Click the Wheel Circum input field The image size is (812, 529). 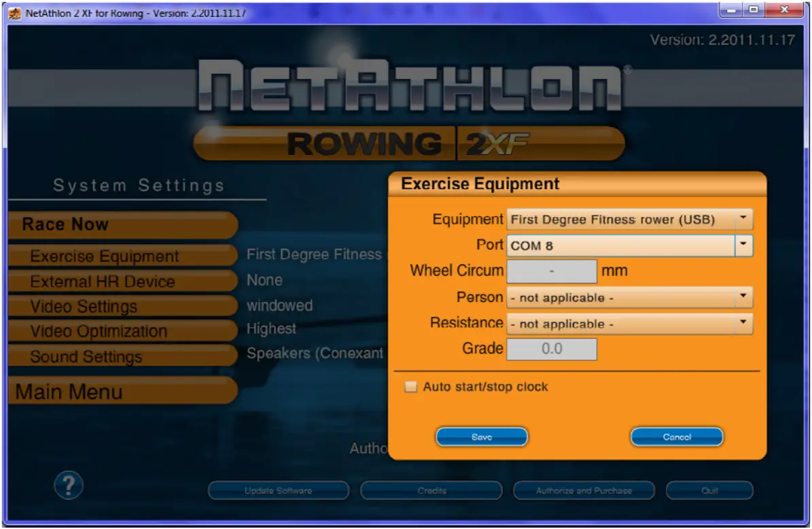[x=552, y=271]
